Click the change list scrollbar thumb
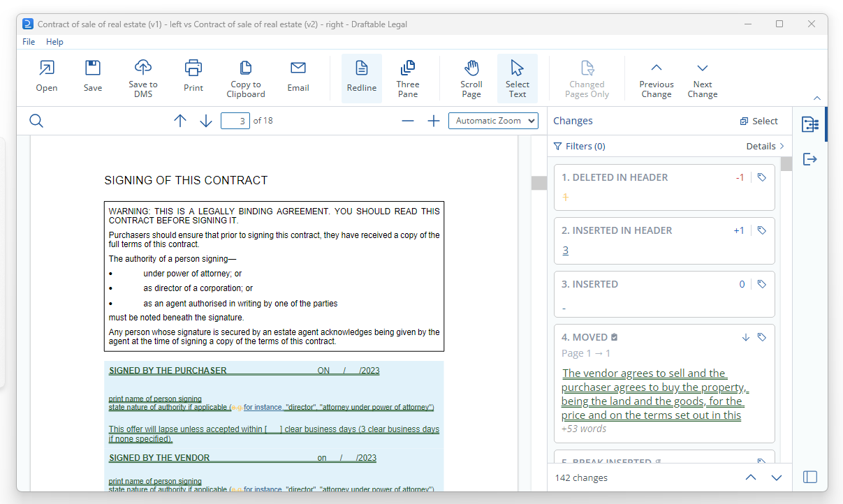The image size is (843, 504). click(786, 163)
